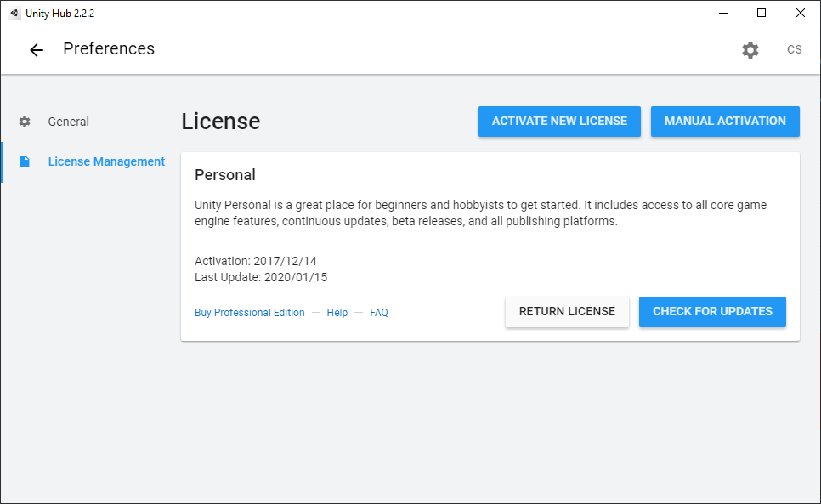Minimize the Unity Hub window
This screenshot has width=821, height=504.
(723, 13)
